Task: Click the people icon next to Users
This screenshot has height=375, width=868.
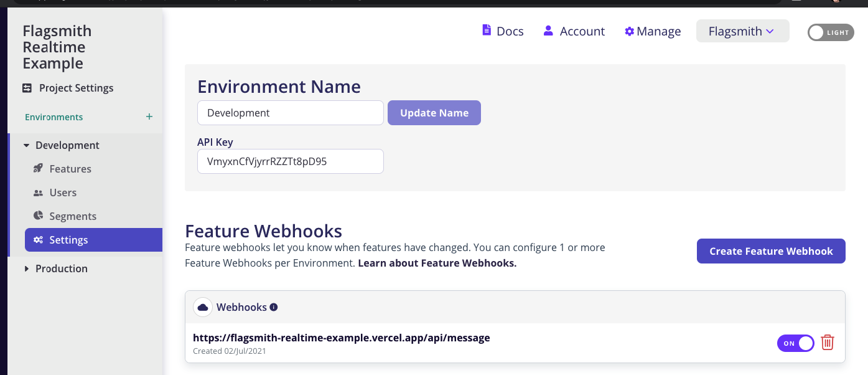Action: pyautogui.click(x=38, y=193)
